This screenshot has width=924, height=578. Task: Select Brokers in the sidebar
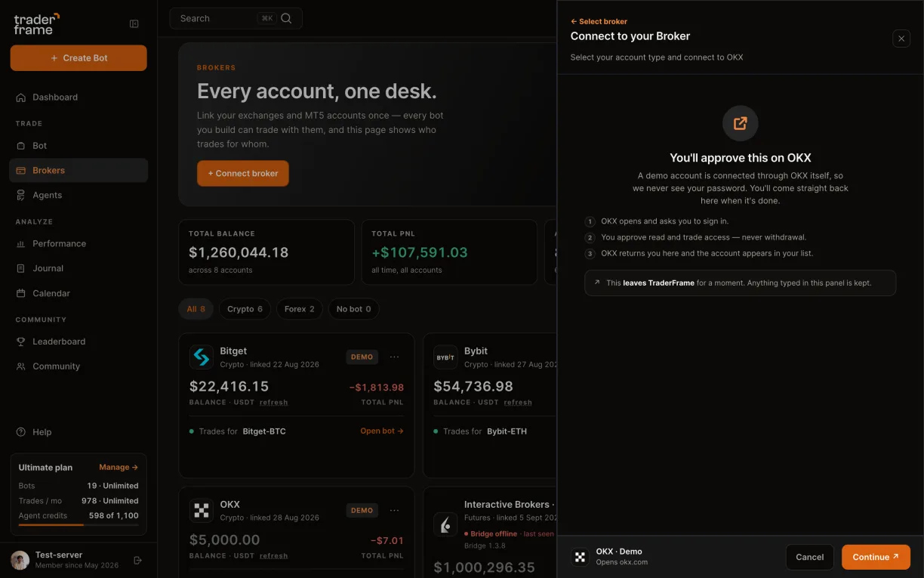point(79,171)
